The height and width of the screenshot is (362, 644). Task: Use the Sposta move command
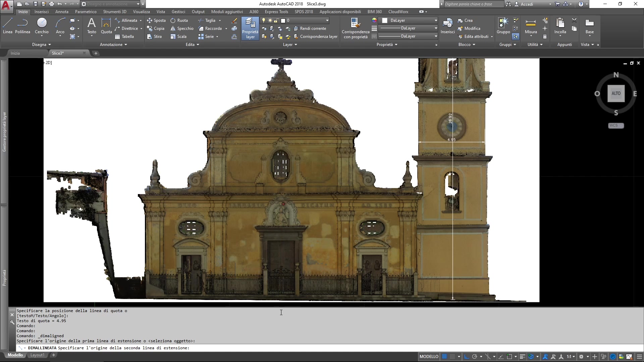tap(156, 20)
